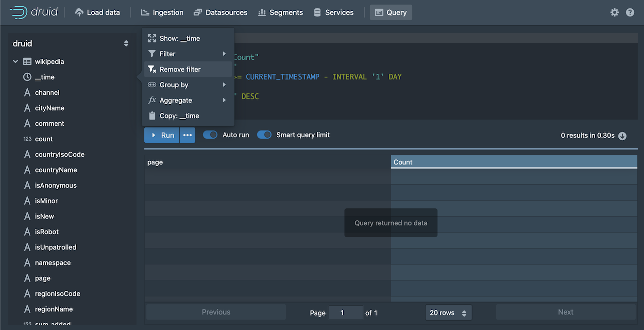Select the isAnonymous column in tree

(x=56, y=185)
